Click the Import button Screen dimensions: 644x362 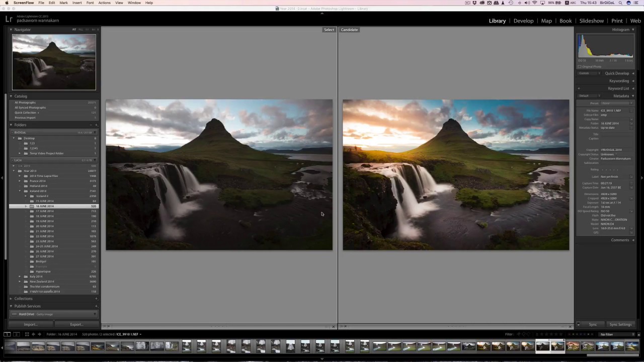click(30, 324)
